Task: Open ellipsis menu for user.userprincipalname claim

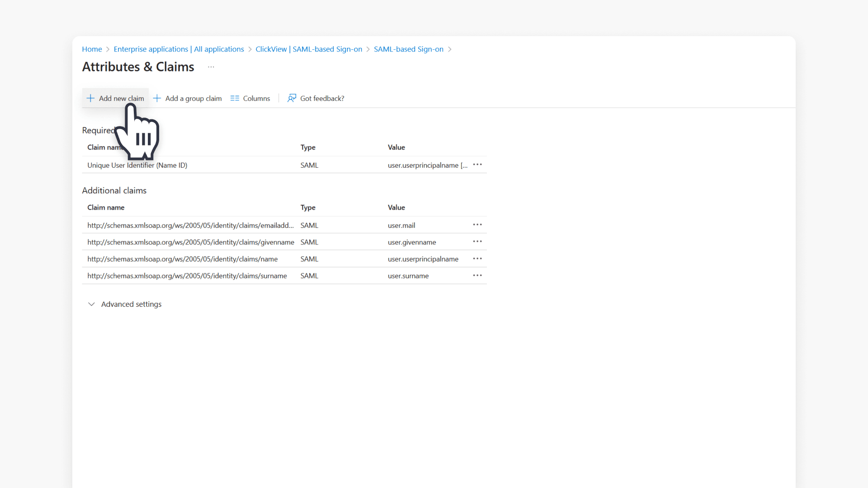Action: [x=477, y=258]
